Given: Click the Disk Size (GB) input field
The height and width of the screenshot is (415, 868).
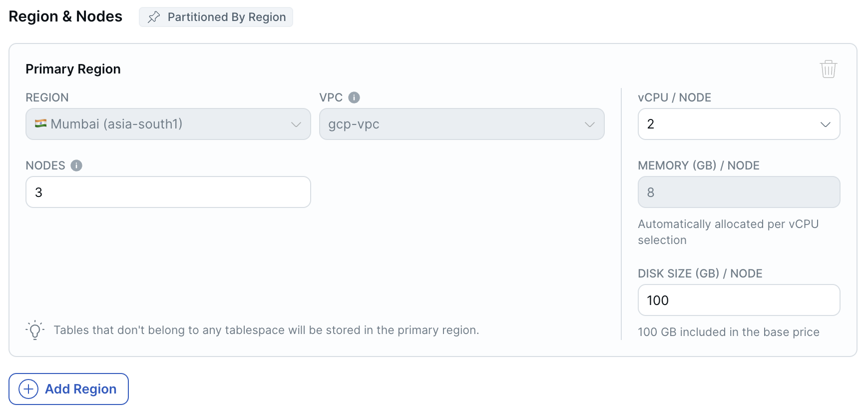Looking at the screenshot, I should point(739,300).
